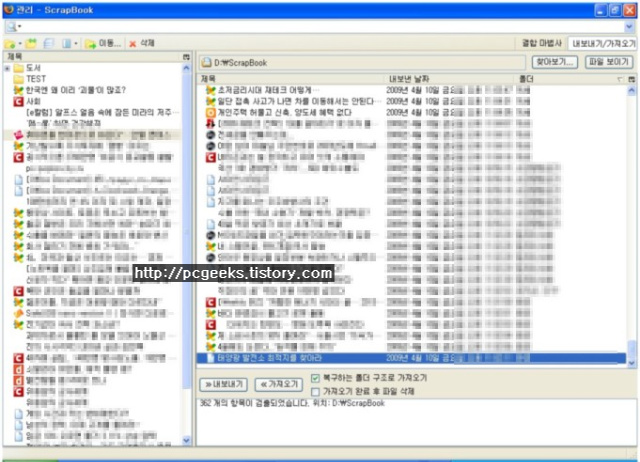Click the left tree scrollbar down arrow
The height and width of the screenshot is (462, 640).
187,440
